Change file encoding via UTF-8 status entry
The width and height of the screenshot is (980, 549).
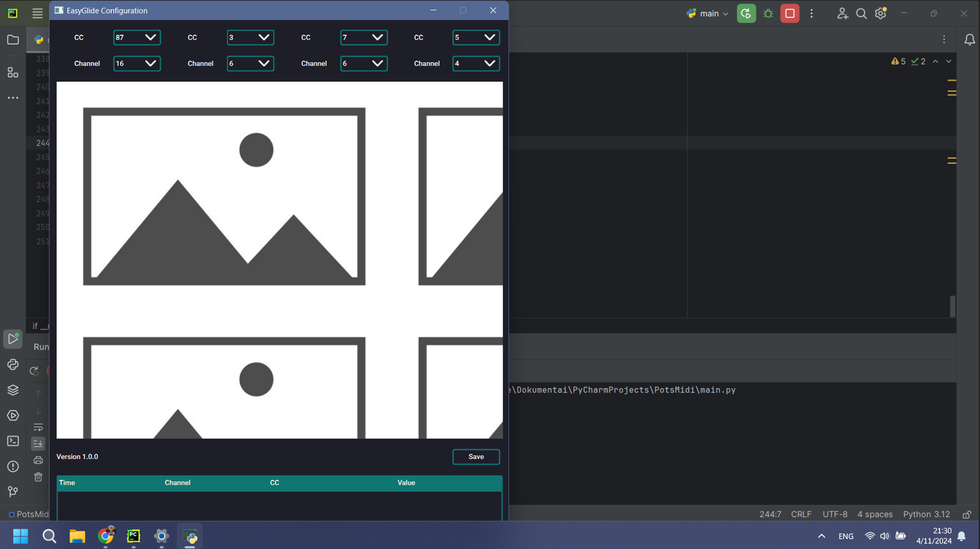coord(835,515)
